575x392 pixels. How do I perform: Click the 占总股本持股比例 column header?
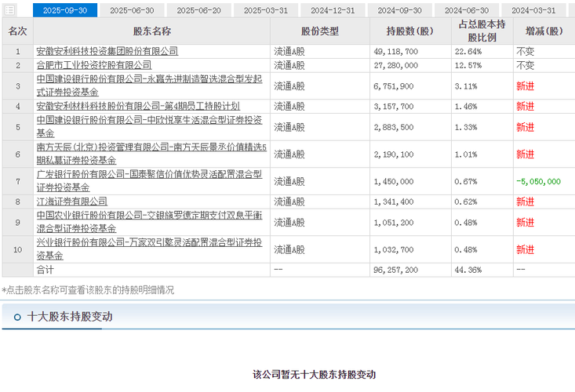482,31
